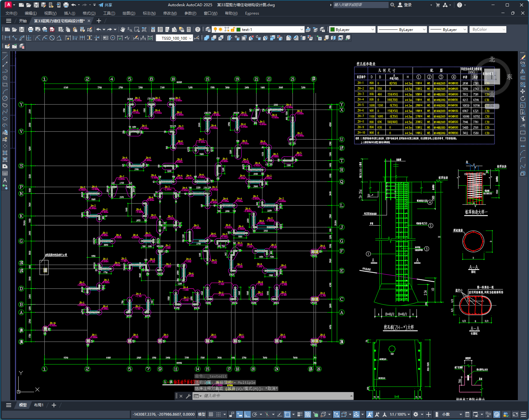This screenshot has height=420, width=529.
Task: Expand the command line history arrow
Action: point(351,396)
